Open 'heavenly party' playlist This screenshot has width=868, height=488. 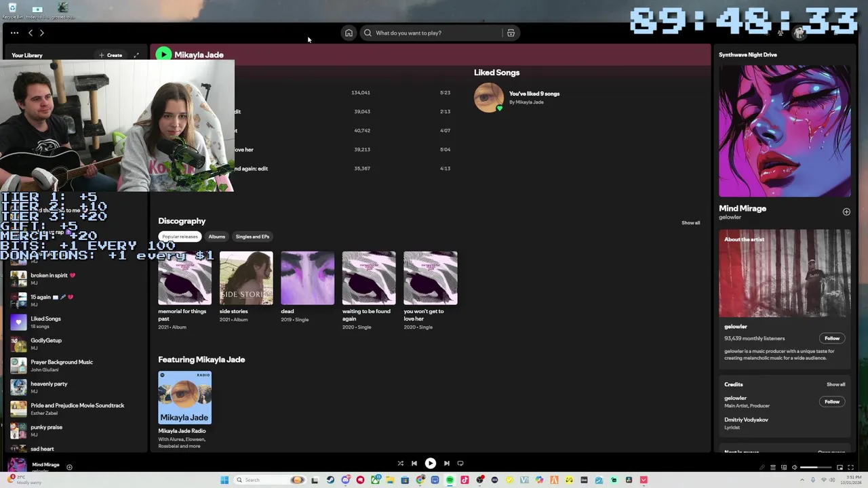pyautogui.click(x=75, y=387)
